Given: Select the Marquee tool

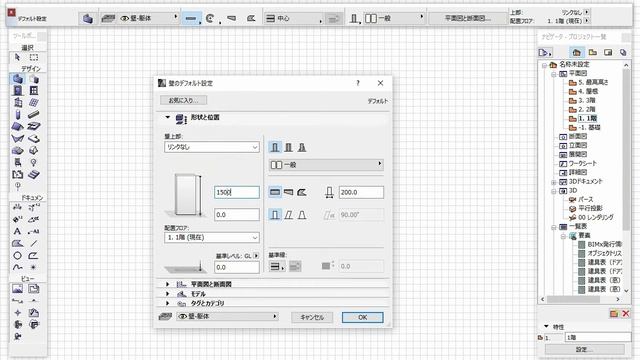Looking at the screenshot, I should click(34, 58).
